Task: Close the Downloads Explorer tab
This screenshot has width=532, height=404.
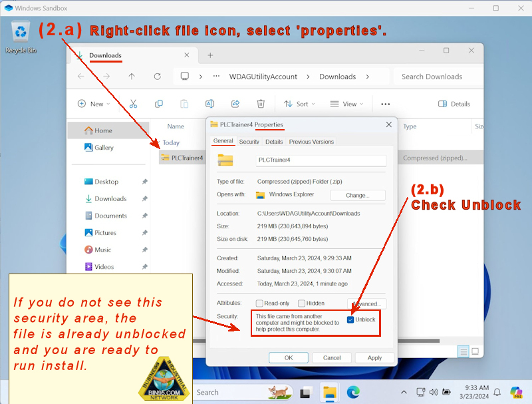Action: pos(187,55)
